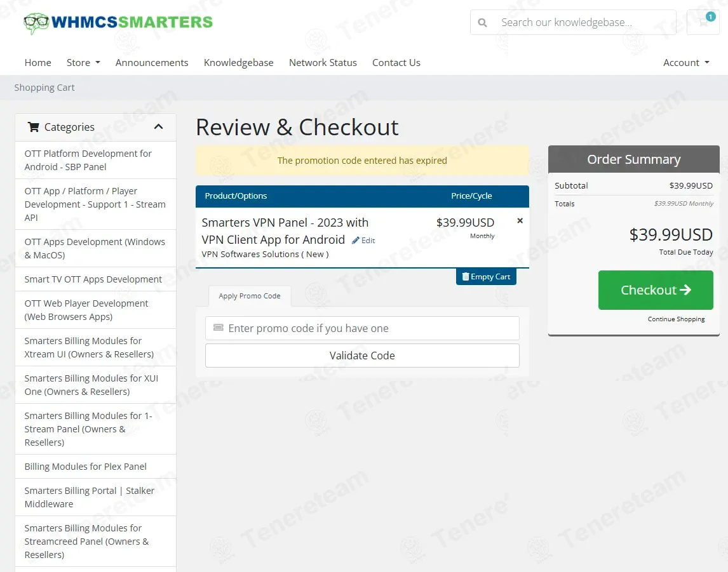
Task: Open Smart TV OTT Apps Development category
Action: [x=96, y=279]
